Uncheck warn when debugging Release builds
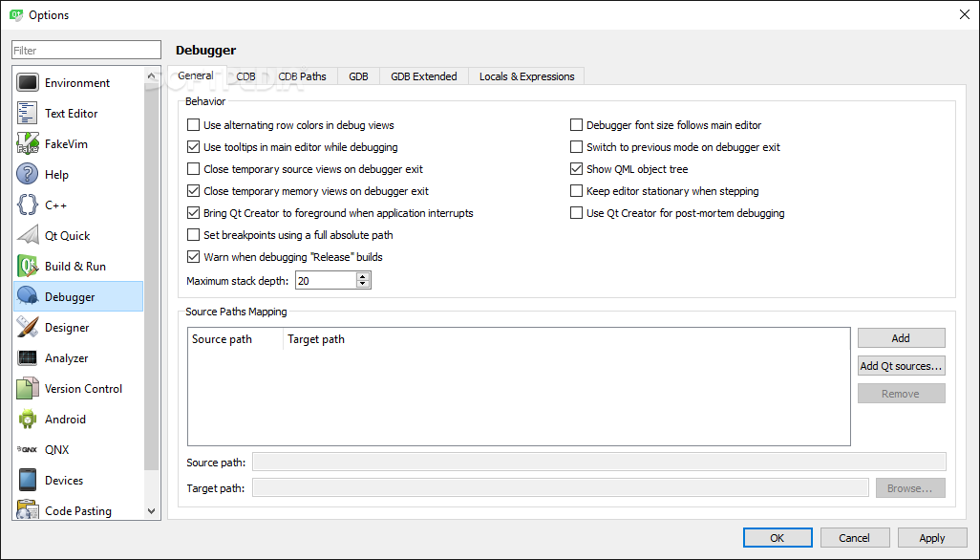Viewport: 980px width, 560px height. point(193,257)
